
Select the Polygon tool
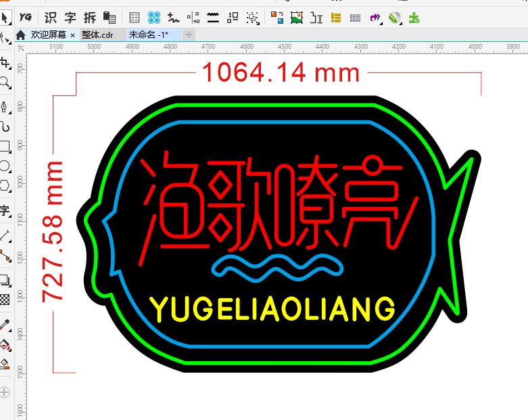(5, 185)
